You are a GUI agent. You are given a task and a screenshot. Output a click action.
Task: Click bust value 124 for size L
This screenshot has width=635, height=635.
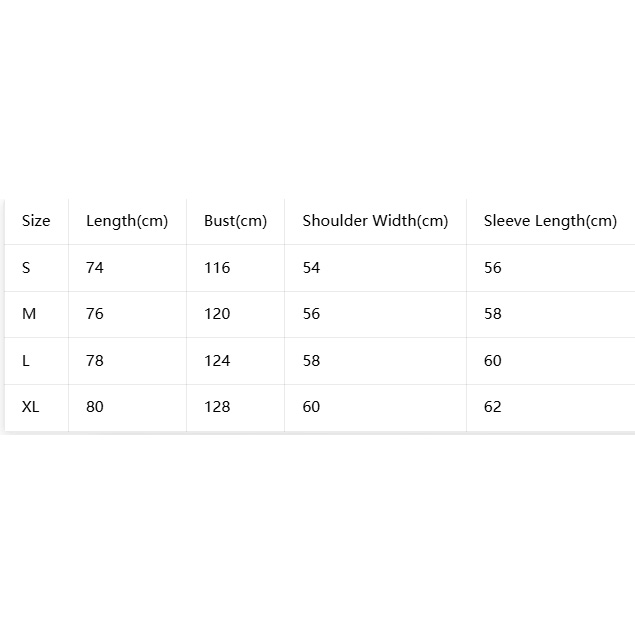click(x=217, y=360)
